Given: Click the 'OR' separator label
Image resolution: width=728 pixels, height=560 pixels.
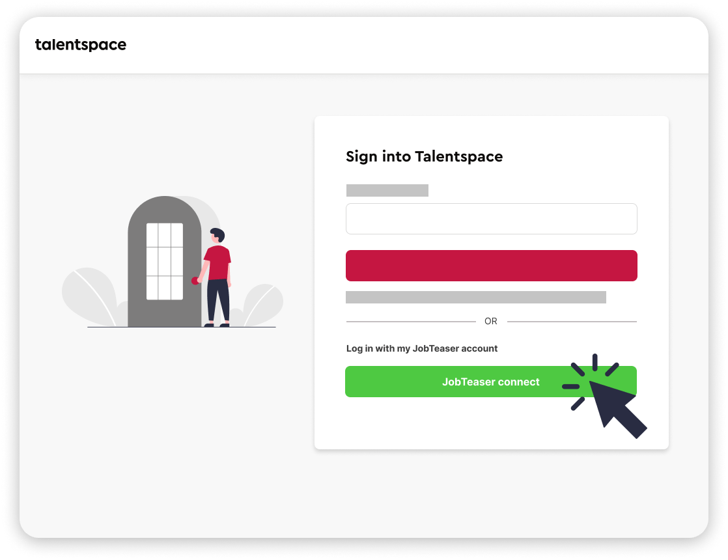Looking at the screenshot, I should [x=491, y=321].
